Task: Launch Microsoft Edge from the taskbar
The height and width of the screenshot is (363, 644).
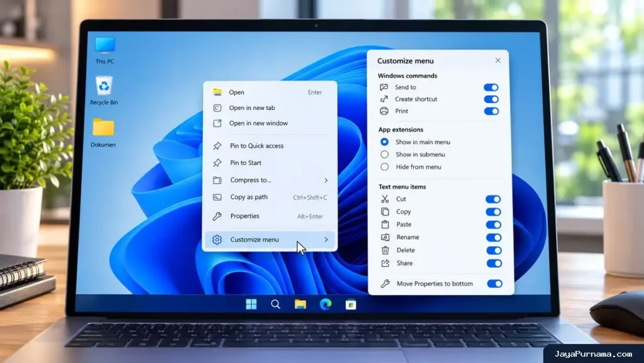Action: (326, 304)
